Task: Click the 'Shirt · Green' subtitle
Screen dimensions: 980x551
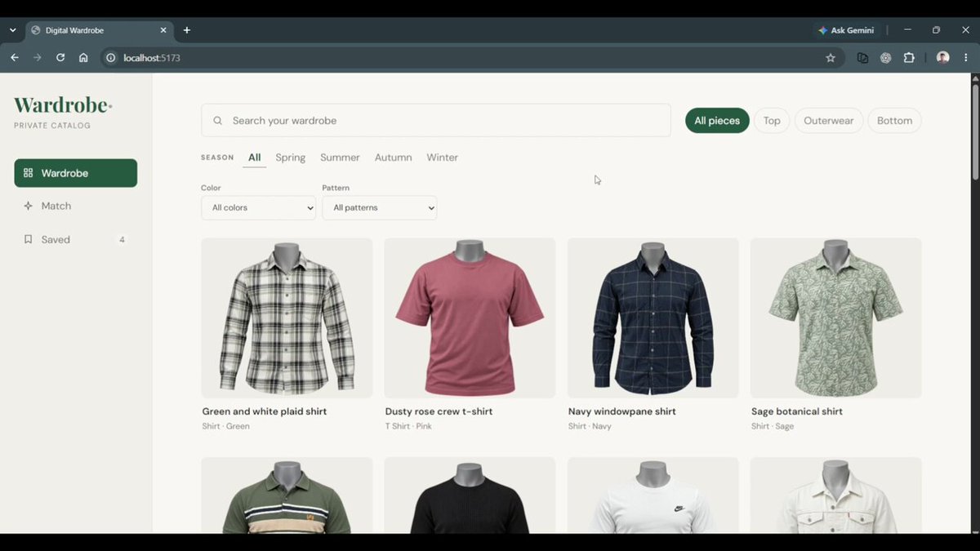Action: click(x=226, y=426)
